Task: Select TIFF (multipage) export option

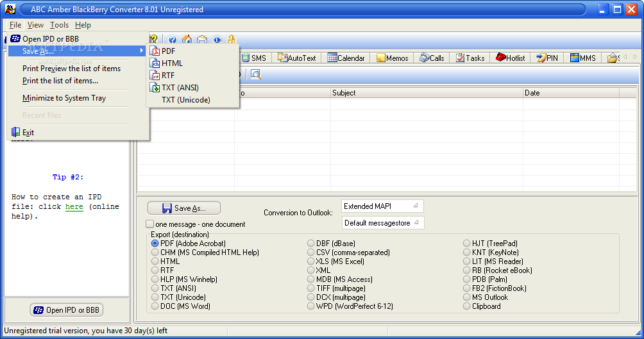Action: [x=311, y=288]
